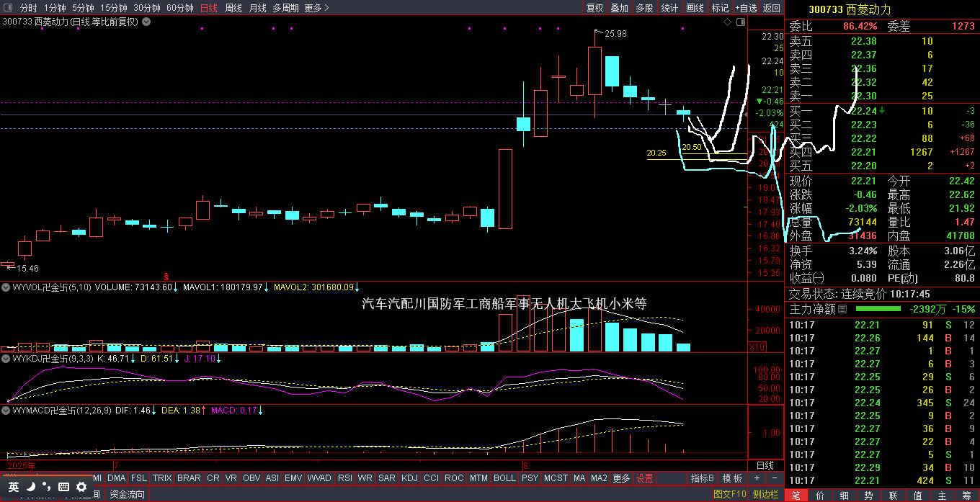Click the panel layout icon at top-left
Screen dimensions: 980x502
tap(8, 8)
